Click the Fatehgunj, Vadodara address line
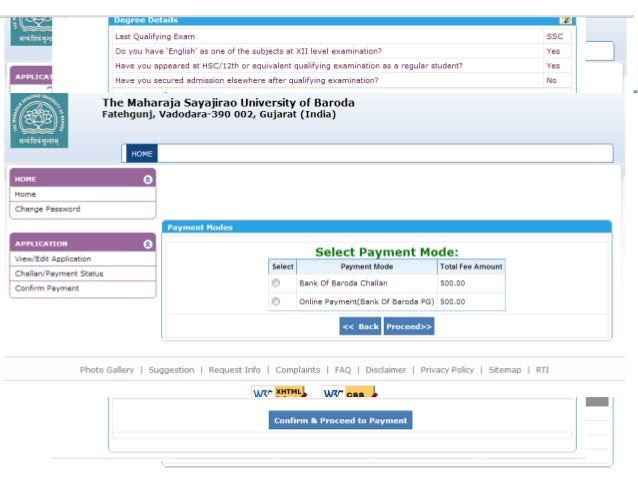 [219, 114]
